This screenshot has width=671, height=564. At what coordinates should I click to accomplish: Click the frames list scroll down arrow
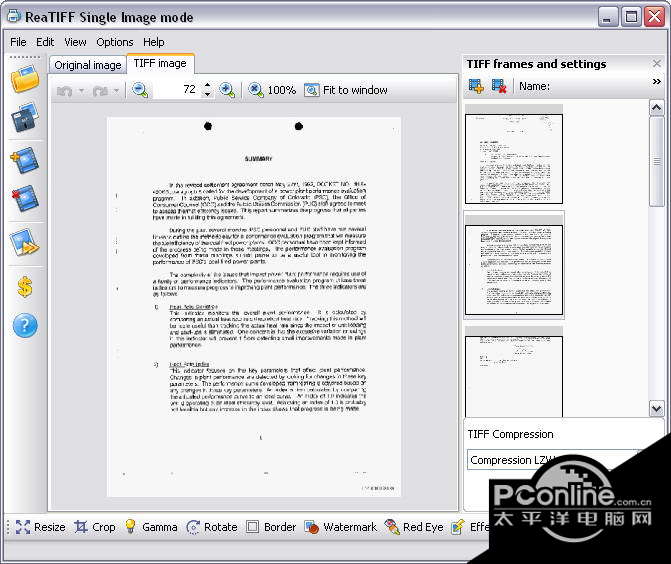click(x=656, y=408)
